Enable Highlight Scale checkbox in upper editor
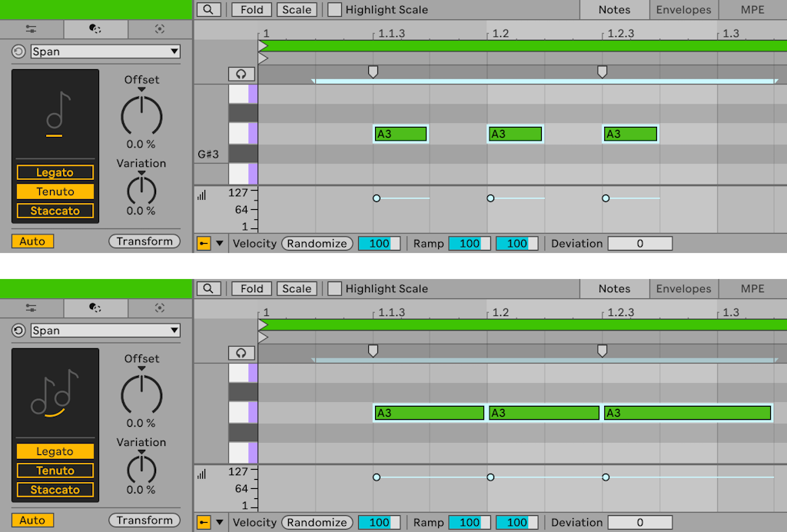The width and height of the screenshot is (787, 532). (334, 9)
